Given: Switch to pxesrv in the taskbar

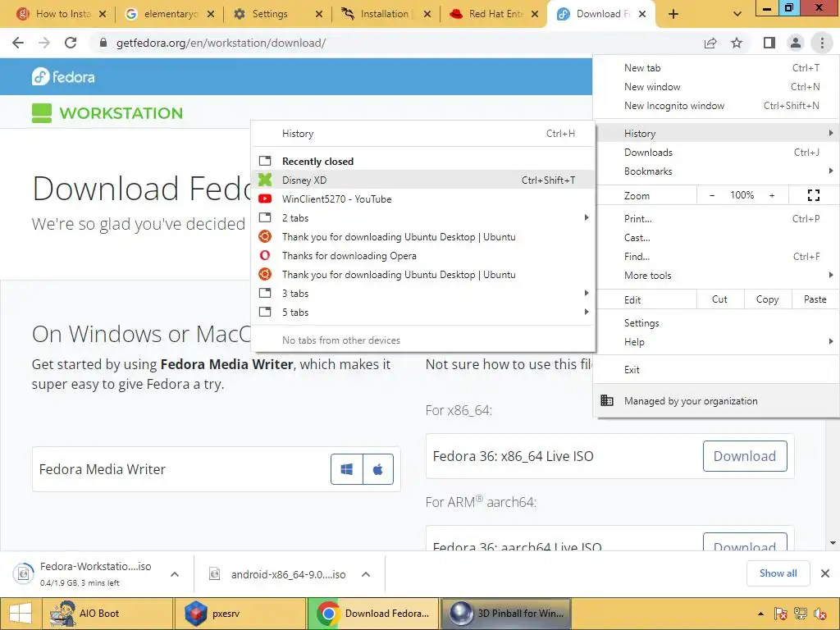Looking at the screenshot, I should 240,614.
